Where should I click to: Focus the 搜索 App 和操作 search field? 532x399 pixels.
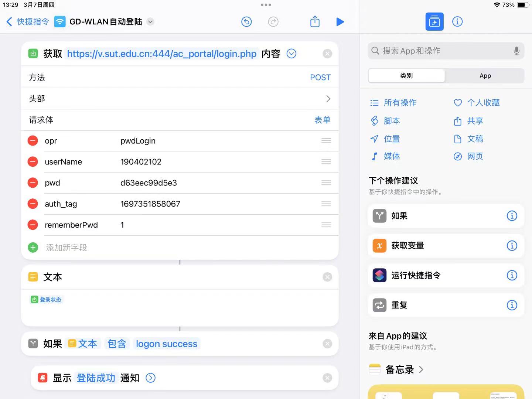(446, 51)
